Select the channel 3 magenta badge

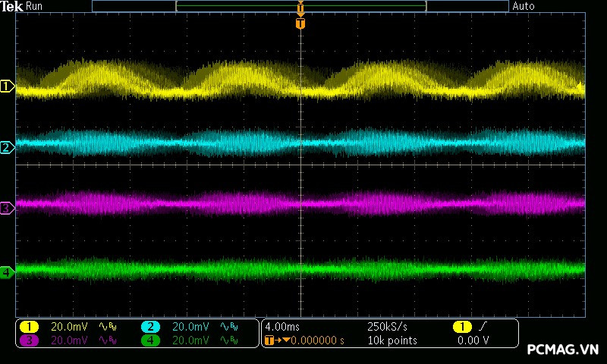(x=29, y=340)
